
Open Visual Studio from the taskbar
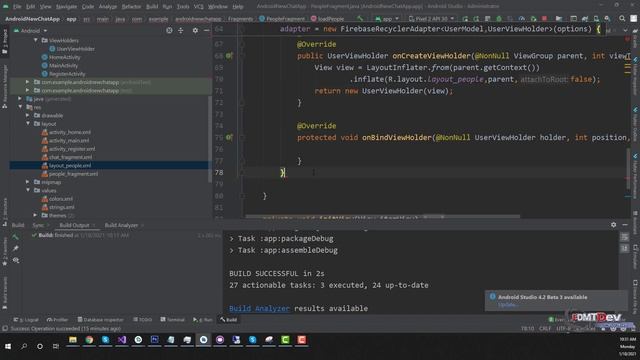coord(122,340)
